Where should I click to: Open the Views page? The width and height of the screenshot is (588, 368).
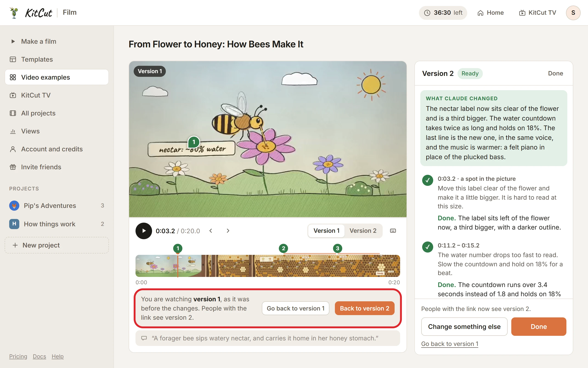(57, 131)
